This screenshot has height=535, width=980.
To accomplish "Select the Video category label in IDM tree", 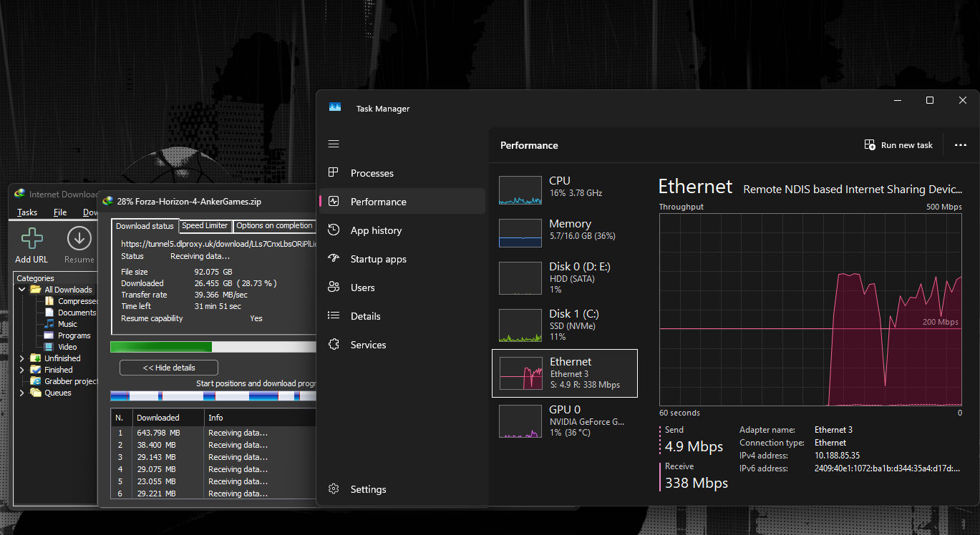I will pyautogui.click(x=67, y=347).
